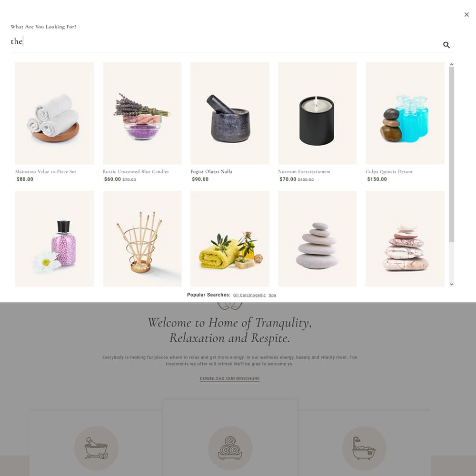Open the Fugiat Olutas Nulla product title
This screenshot has width=476, height=476.
pyautogui.click(x=211, y=171)
